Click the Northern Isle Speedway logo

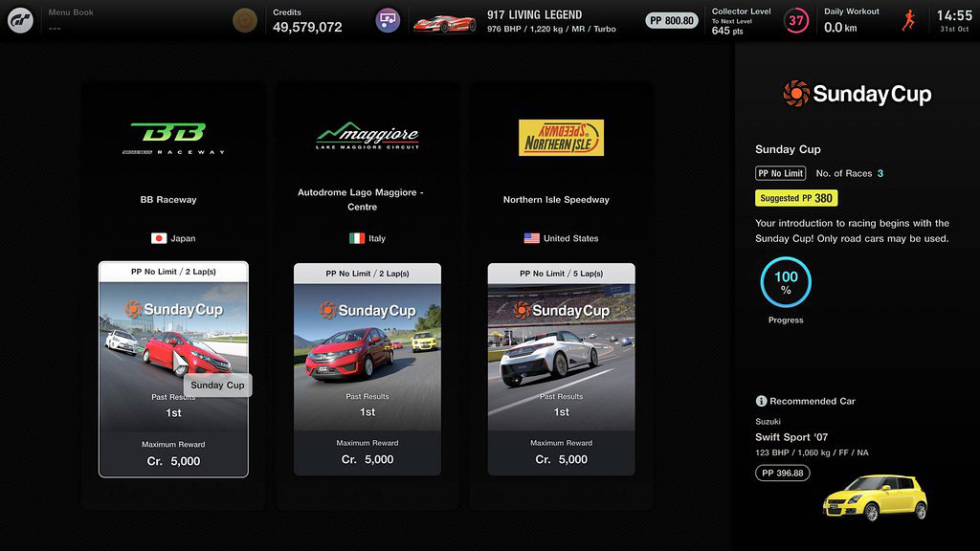pos(561,137)
